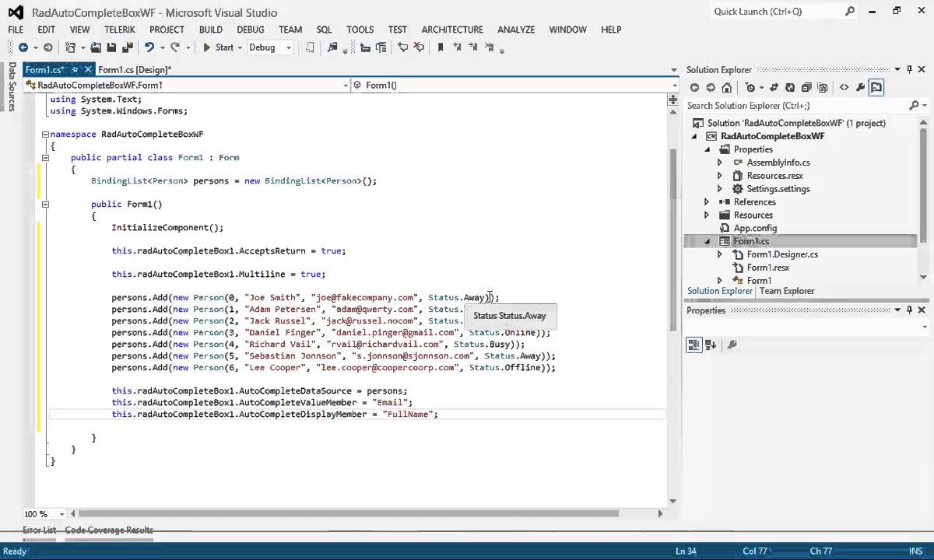The image size is (934, 560).
Task: Toggle Categorized view in Properties panel
Action: pos(694,345)
